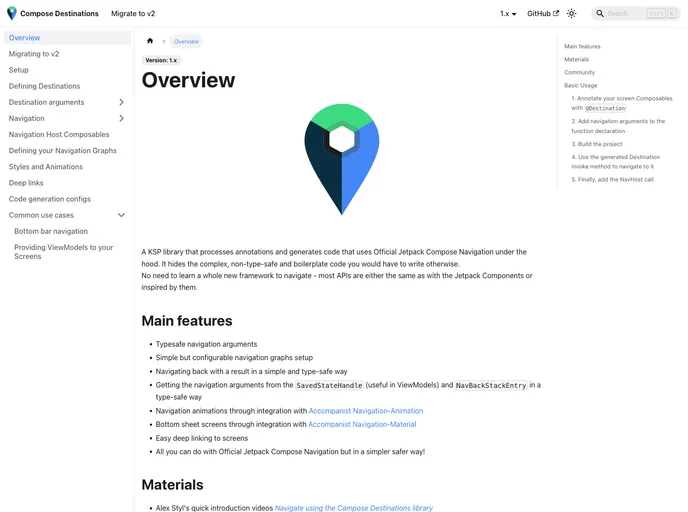Open Deep links sidebar page
This screenshot has width=688, height=512.
pyautogui.click(x=26, y=183)
